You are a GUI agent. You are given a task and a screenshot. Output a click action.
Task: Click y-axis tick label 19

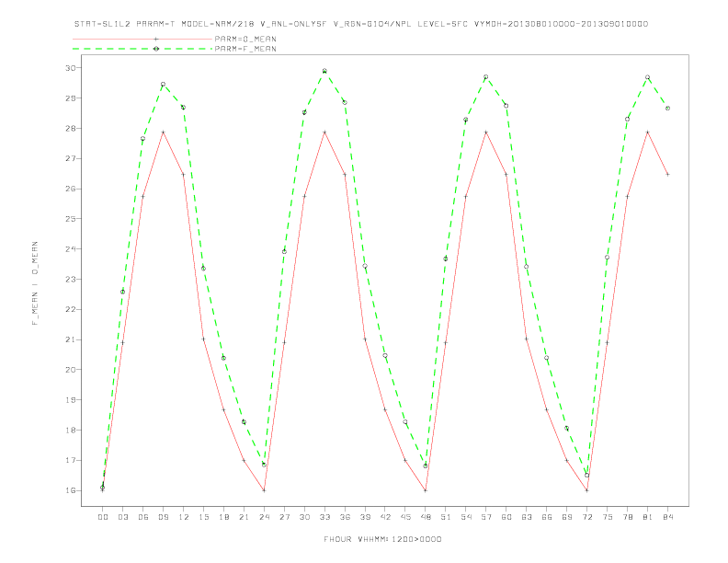71,400
